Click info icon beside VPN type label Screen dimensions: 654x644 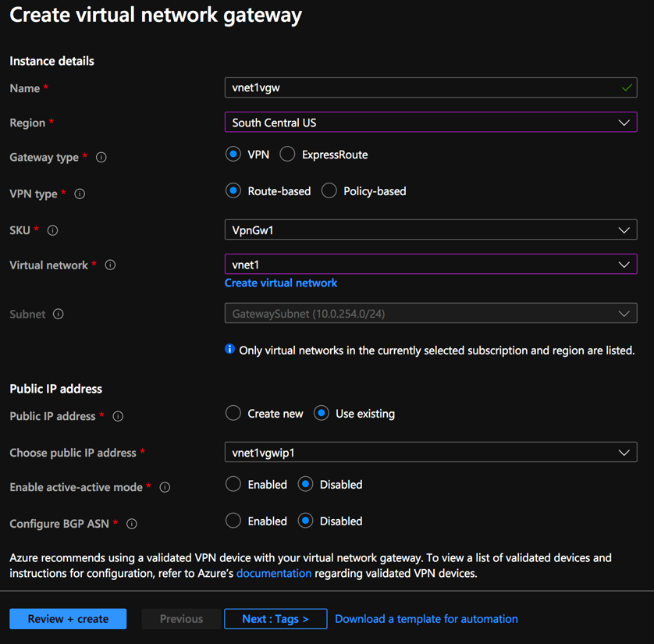[x=80, y=194]
